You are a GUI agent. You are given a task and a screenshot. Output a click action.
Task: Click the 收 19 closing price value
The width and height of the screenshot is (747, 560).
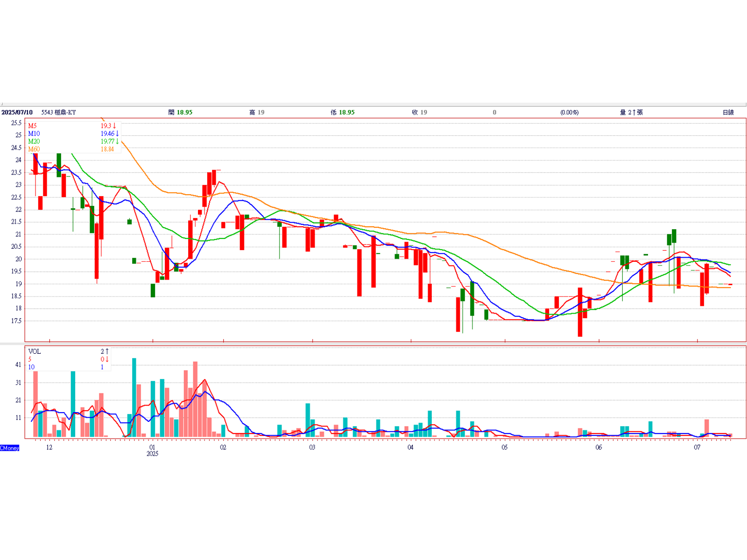click(x=419, y=112)
